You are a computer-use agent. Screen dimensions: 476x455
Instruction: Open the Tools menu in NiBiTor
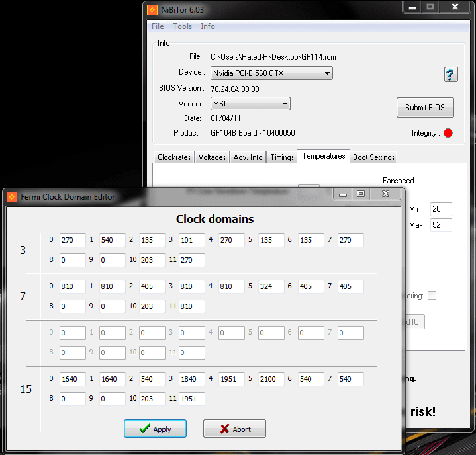pyautogui.click(x=182, y=26)
